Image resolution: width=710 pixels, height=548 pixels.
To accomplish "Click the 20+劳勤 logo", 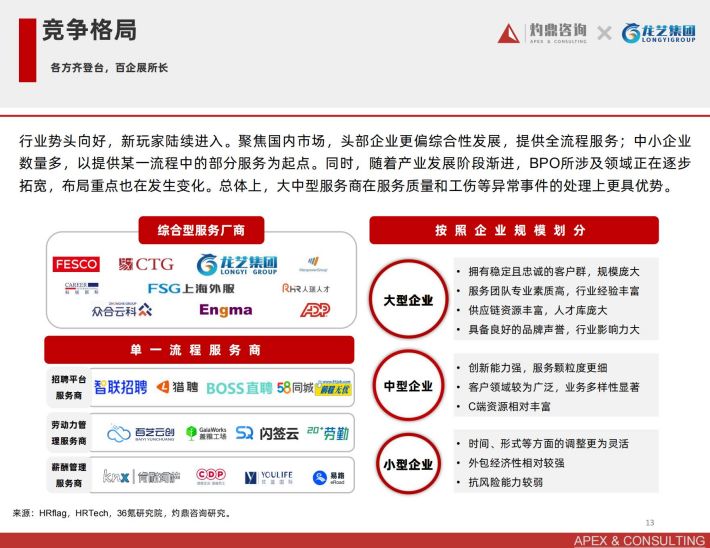I will (x=328, y=433).
